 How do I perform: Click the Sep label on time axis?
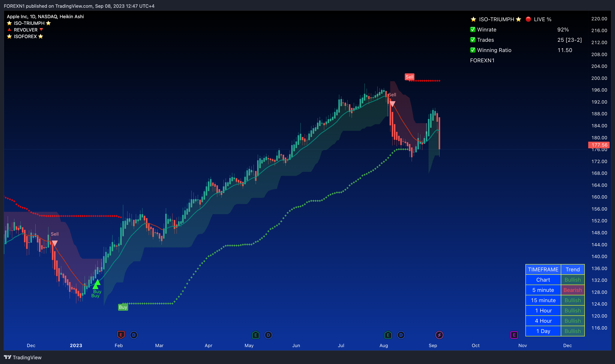[x=433, y=345]
